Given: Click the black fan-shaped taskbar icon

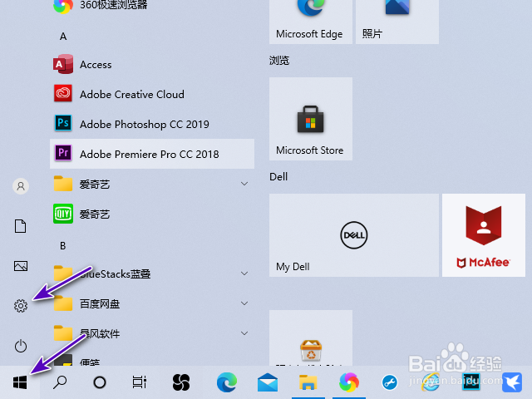Looking at the screenshot, I should coord(181,382).
